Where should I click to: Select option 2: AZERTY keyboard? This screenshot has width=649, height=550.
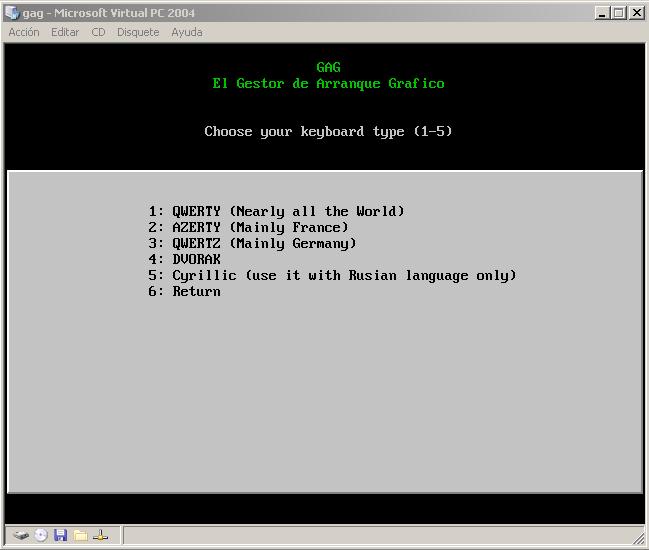pos(248,227)
